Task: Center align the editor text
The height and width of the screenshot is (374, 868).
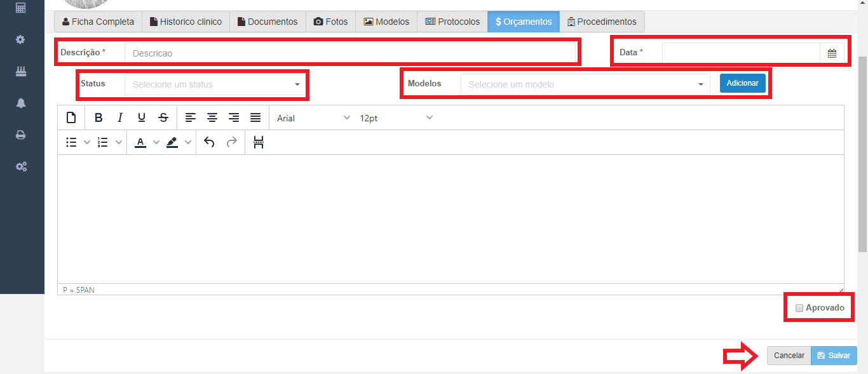Action: (212, 117)
